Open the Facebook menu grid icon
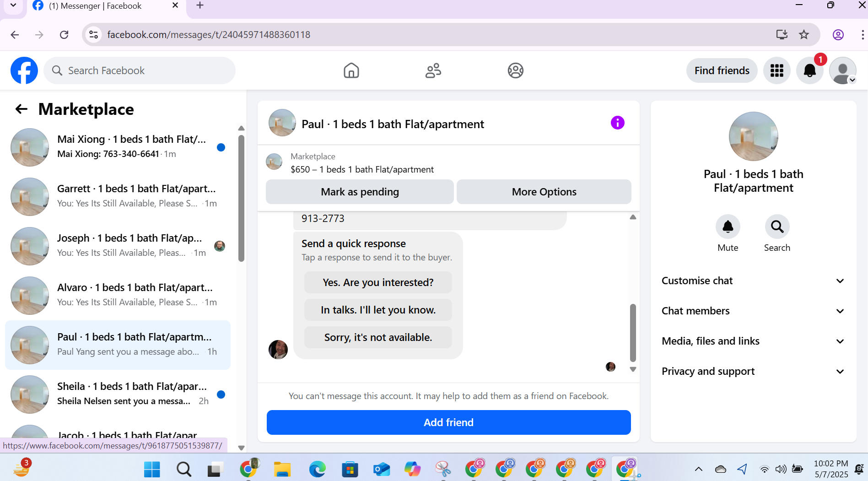Viewport: 868px width, 481px height. (x=777, y=70)
